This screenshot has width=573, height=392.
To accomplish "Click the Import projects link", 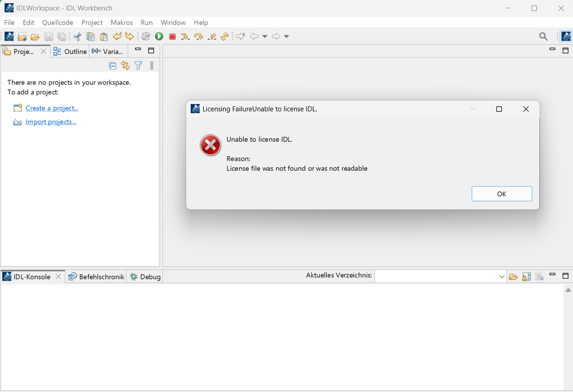I will point(51,122).
